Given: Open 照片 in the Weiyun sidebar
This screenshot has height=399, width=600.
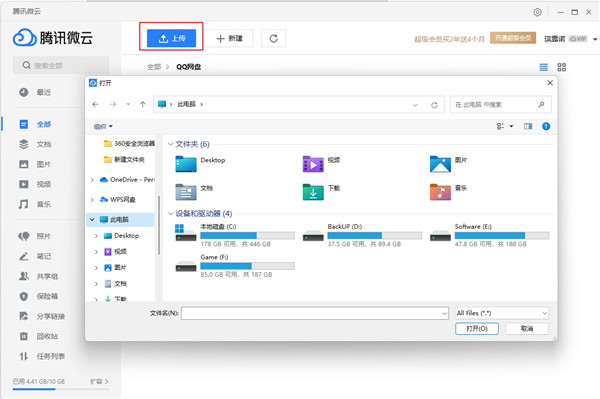Looking at the screenshot, I should point(35,236).
